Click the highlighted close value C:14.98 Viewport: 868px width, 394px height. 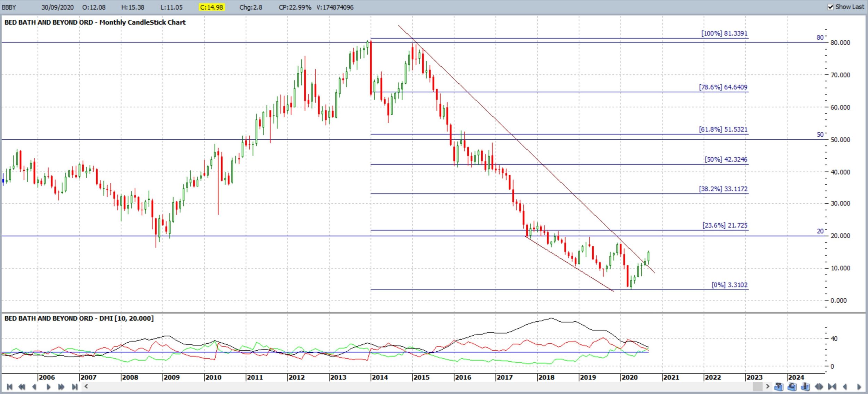click(212, 7)
